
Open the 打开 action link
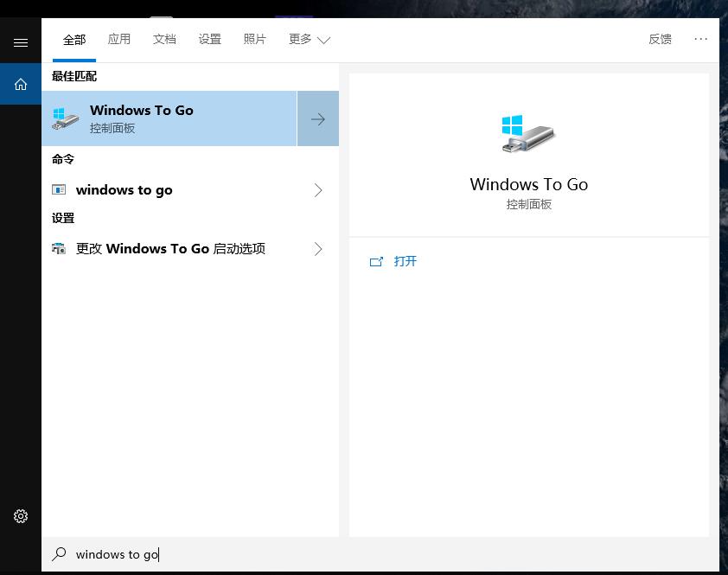394,261
